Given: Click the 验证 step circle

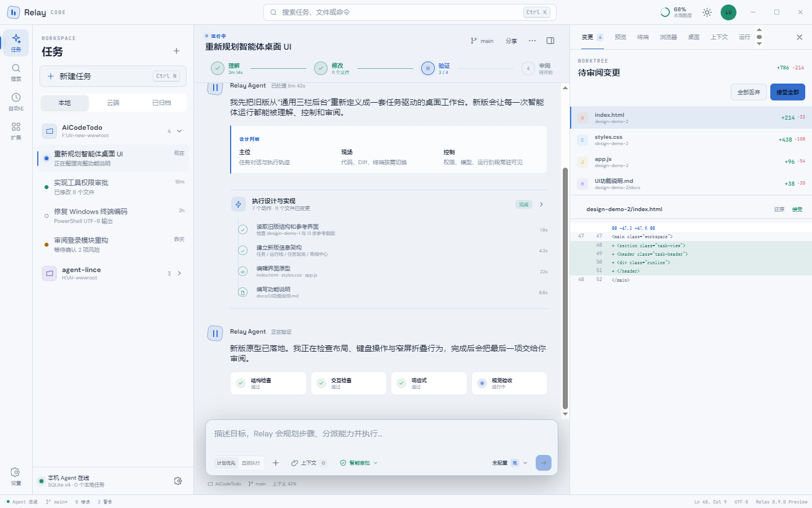Looking at the screenshot, I should [428, 68].
